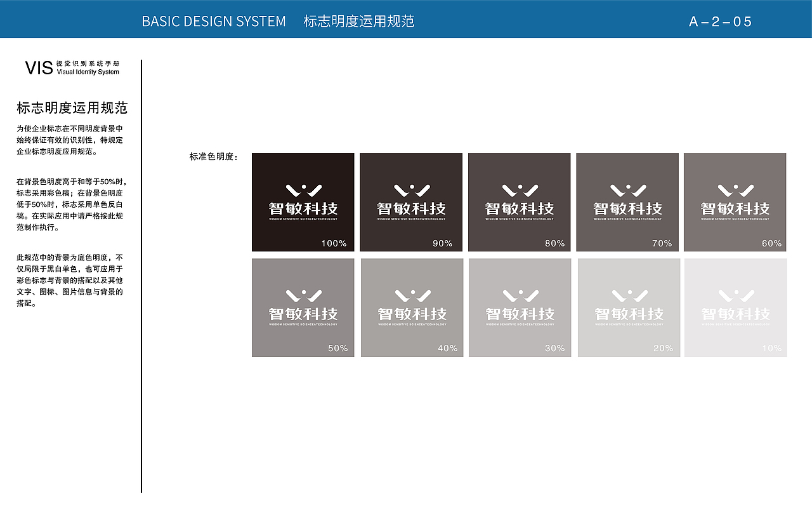The width and height of the screenshot is (812, 508).
Task: Click the logo mark icon in the 20% swatch
Action: point(629,295)
